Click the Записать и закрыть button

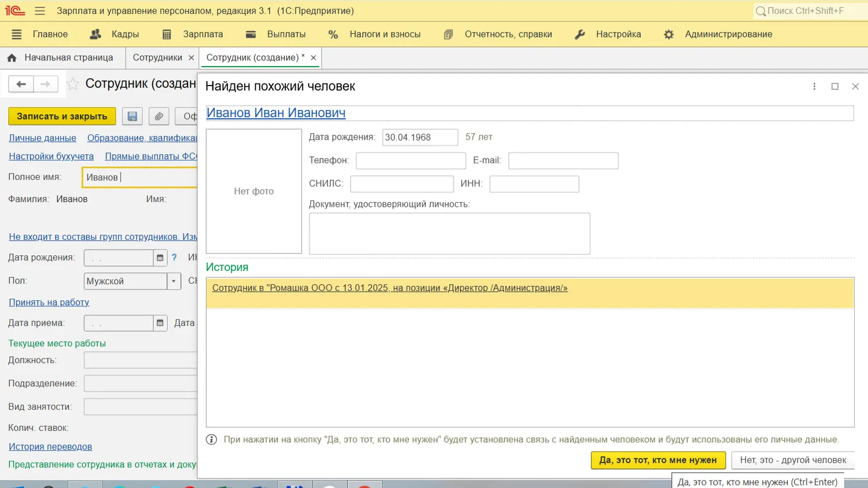coord(62,116)
